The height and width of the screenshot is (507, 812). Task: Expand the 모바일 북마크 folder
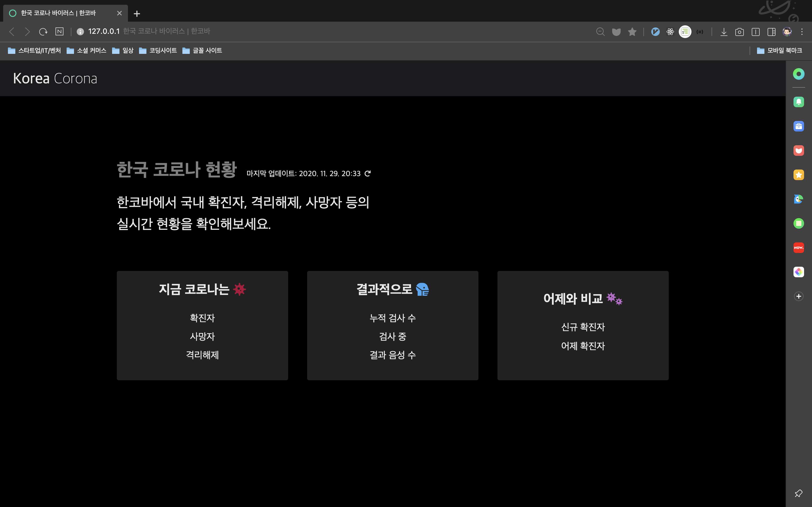pyautogui.click(x=779, y=51)
